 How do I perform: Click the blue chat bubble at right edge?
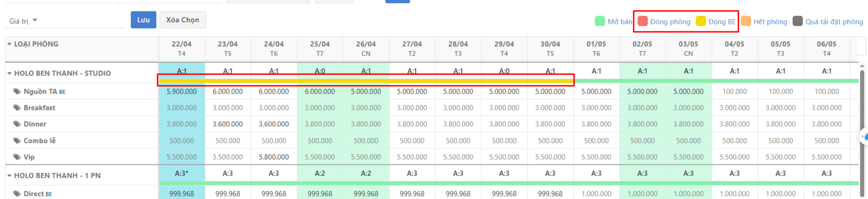864,136
